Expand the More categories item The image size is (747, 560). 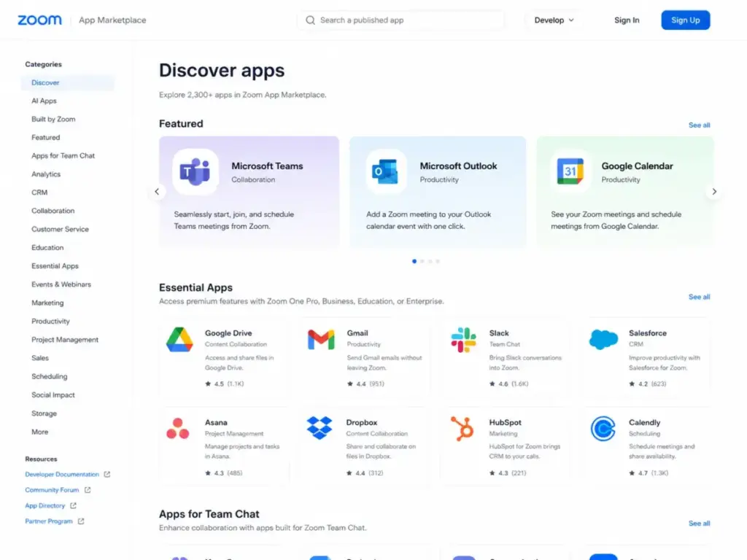39,432
